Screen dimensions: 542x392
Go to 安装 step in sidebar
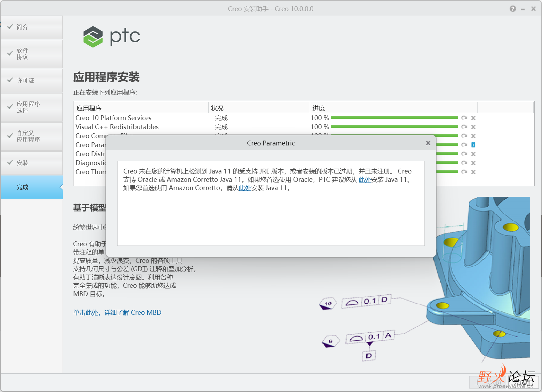point(32,163)
